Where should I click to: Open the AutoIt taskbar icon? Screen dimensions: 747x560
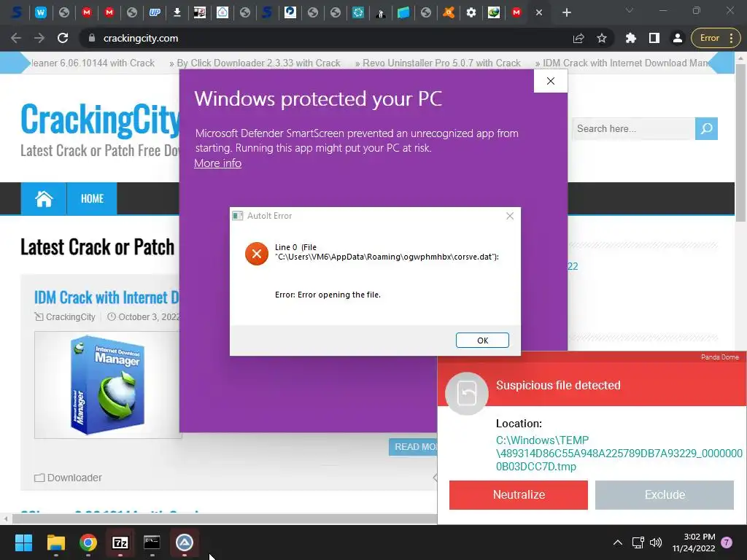(x=185, y=542)
